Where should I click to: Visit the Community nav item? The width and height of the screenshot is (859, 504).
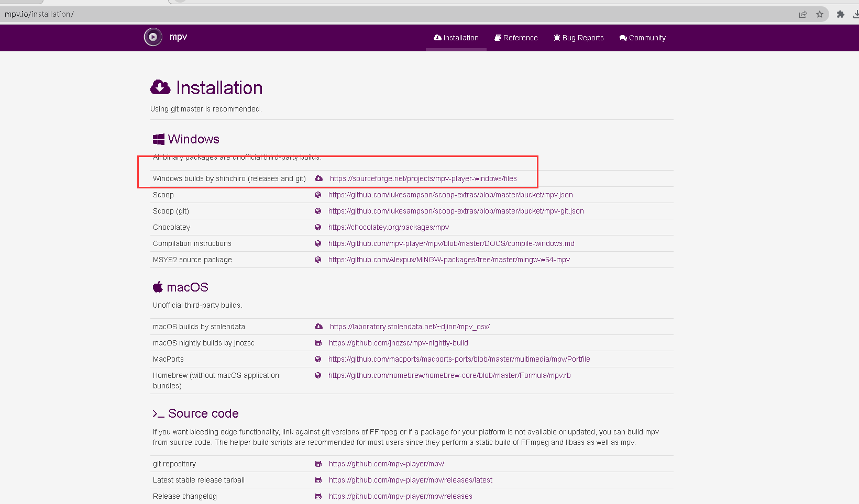(x=643, y=38)
